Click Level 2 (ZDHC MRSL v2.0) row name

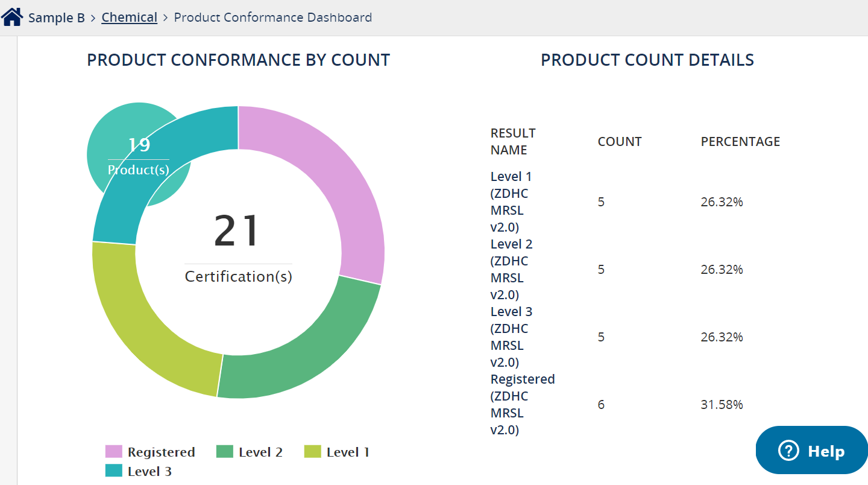512,270
